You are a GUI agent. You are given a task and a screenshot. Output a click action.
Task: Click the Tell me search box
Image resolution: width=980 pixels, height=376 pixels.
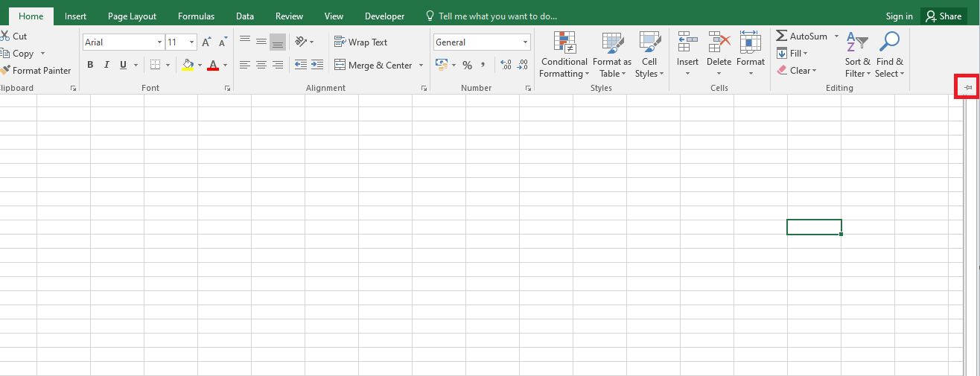coord(504,16)
